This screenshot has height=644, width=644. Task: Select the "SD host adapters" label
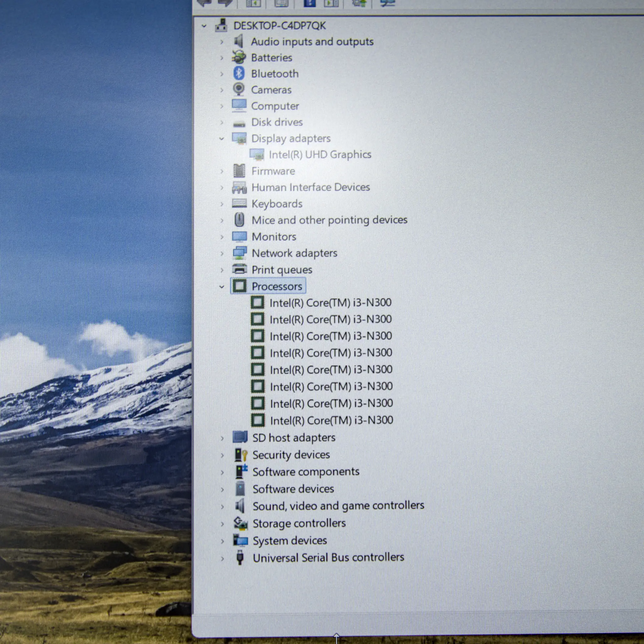pyautogui.click(x=294, y=437)
